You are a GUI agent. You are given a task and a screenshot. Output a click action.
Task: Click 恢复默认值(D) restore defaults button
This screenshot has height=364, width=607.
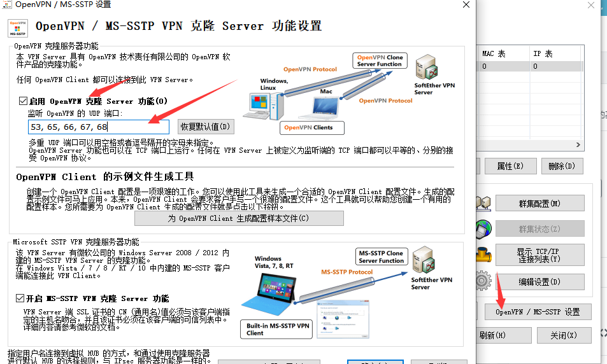coord(206,127)
